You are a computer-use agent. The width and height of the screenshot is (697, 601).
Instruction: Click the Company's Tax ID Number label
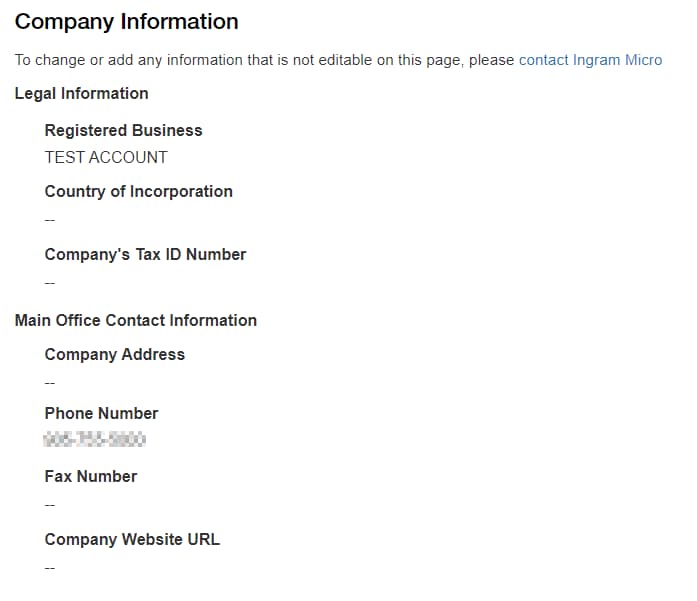click(x=145, y=254)
